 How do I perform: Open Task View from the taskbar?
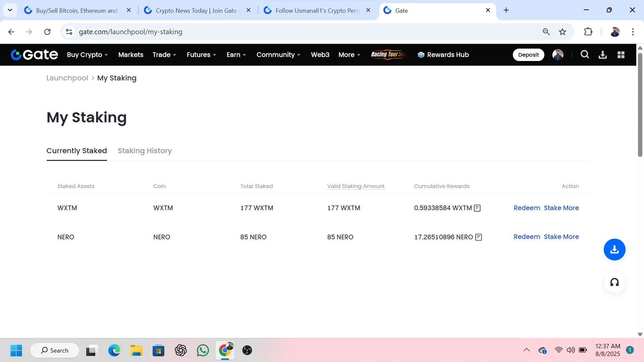click(91, 350)
